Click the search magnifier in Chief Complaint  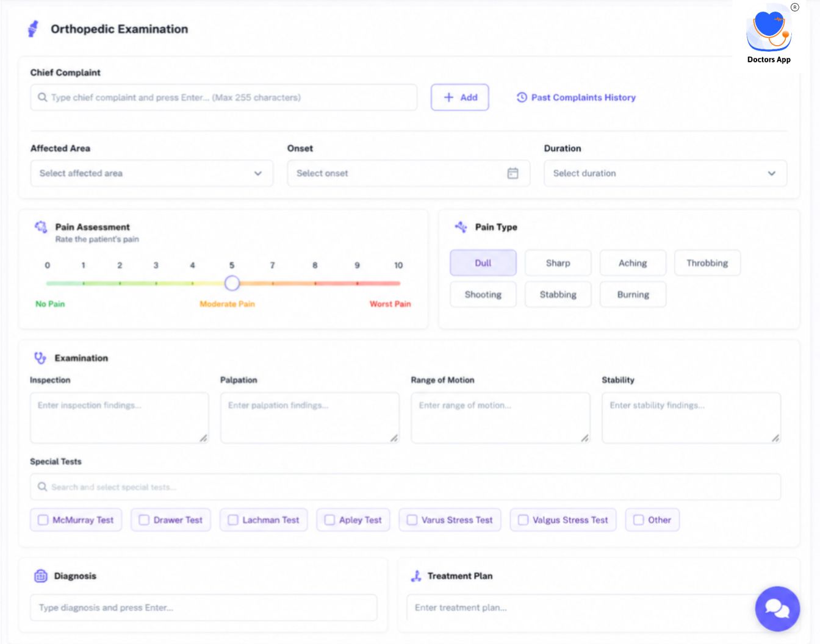coord(42,98)
